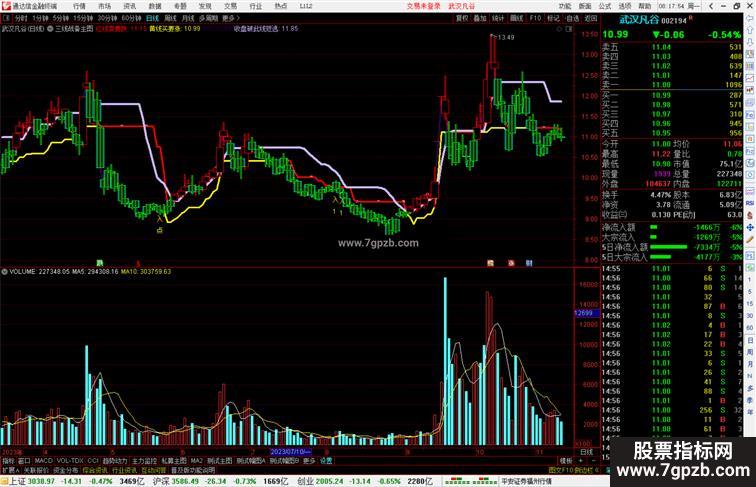Screen dimensions: 756x487
Task: Click the 指标 button in indicator bar
Action: pyautogui.click(x=8, y=461)
